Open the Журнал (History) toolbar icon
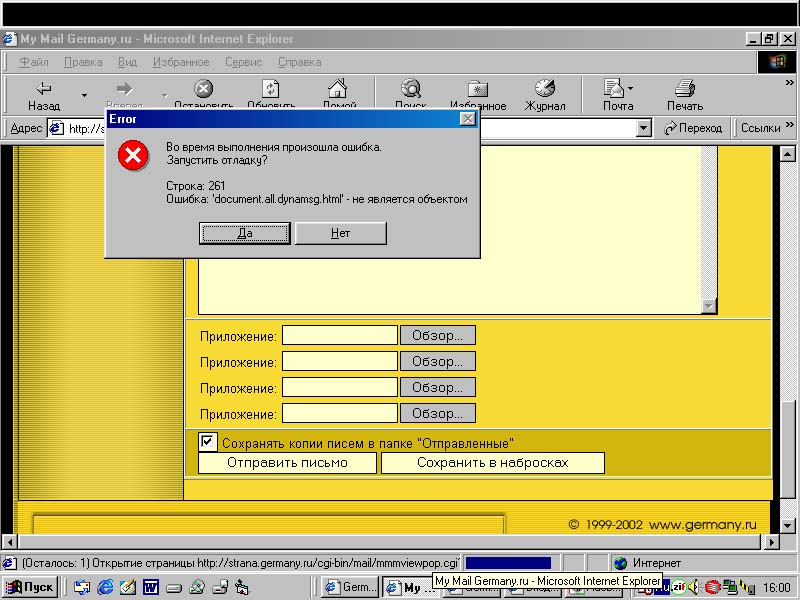This screenshot has height=600, width=800. pos(545,89)
